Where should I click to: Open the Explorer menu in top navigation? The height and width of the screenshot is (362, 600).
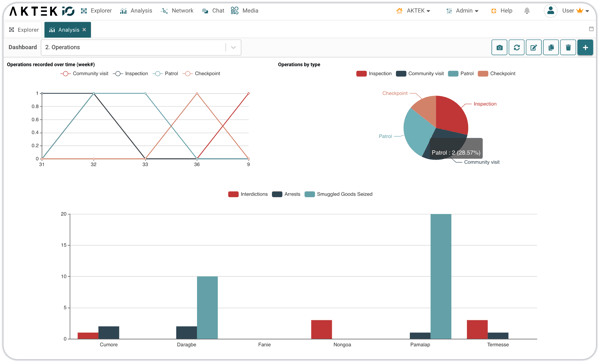(x=96, y=11)
